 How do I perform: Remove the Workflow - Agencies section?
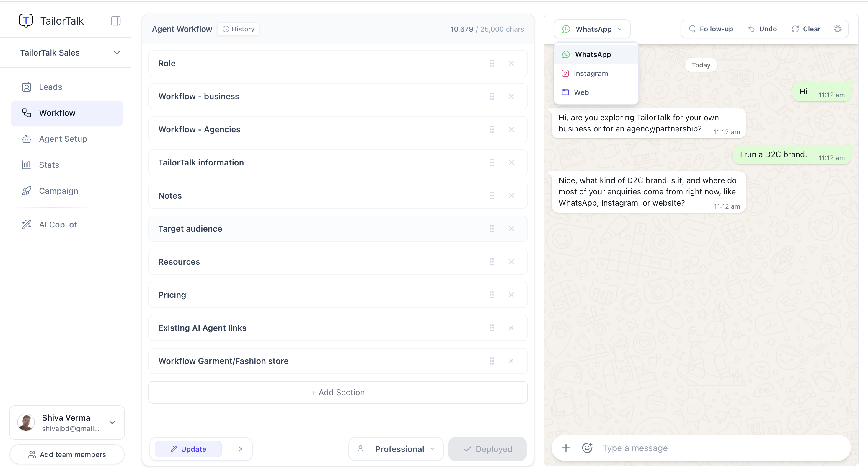511,129
